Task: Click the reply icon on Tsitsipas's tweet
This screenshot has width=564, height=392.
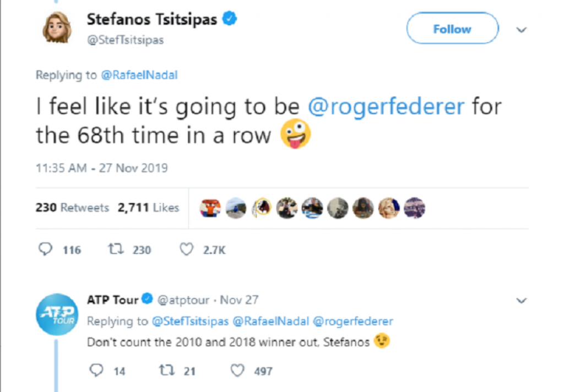Action: point(46,249)
